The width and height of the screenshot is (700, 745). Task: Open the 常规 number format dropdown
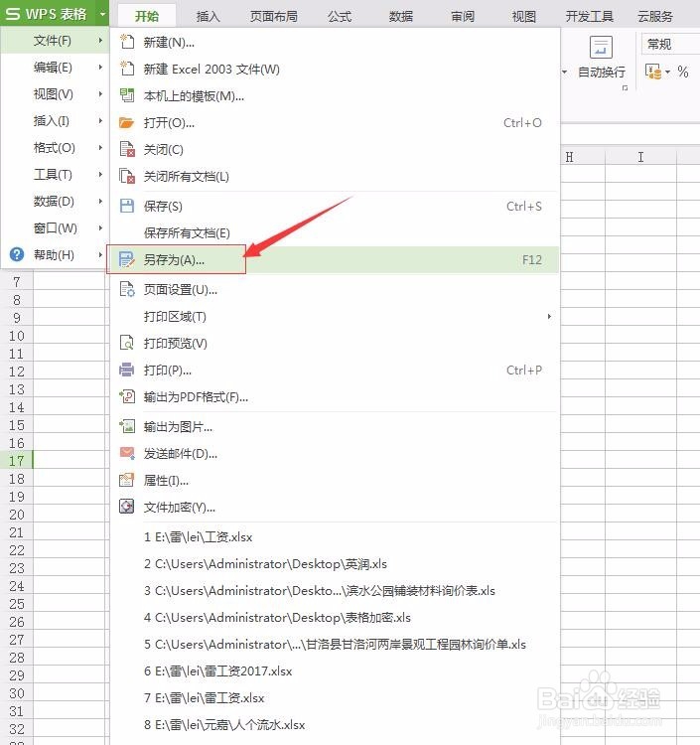click(x=670, y=44)
